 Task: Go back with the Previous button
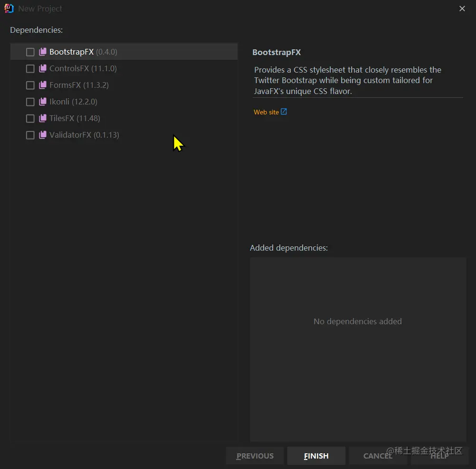(x=255, y=456)
